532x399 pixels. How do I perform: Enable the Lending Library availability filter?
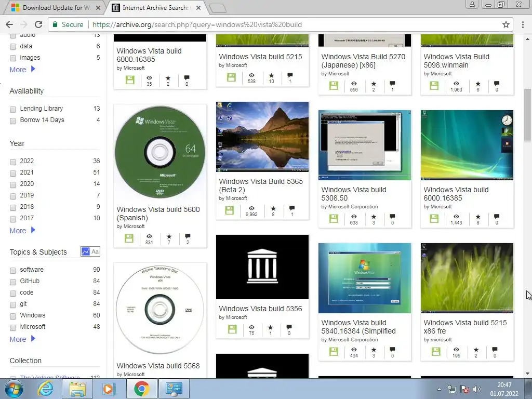(13, 109)
